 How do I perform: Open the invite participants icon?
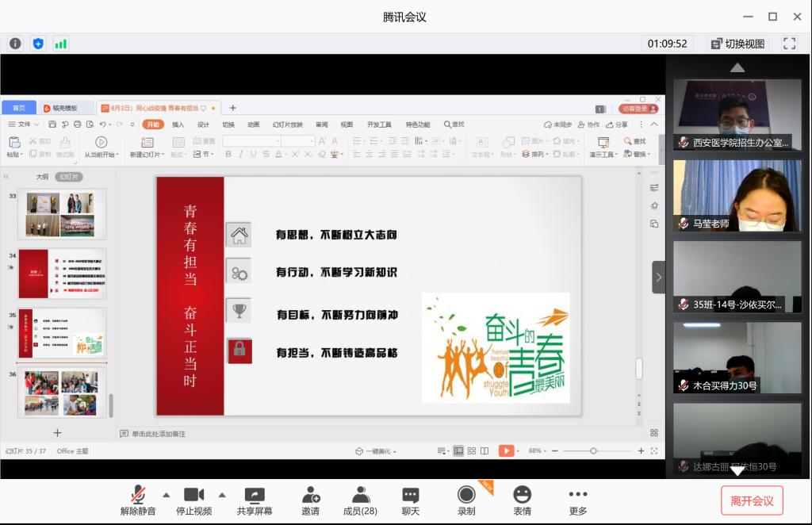[x=310, y=495]
